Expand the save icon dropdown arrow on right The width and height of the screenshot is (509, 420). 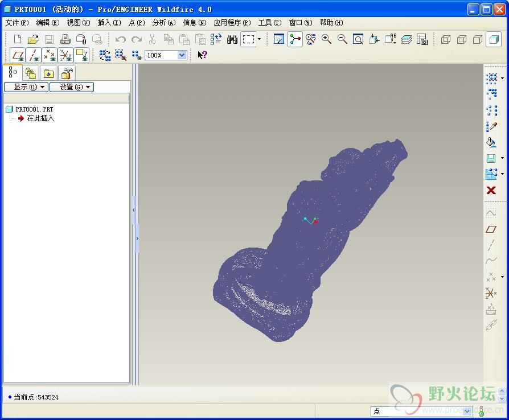coord(502,158)
